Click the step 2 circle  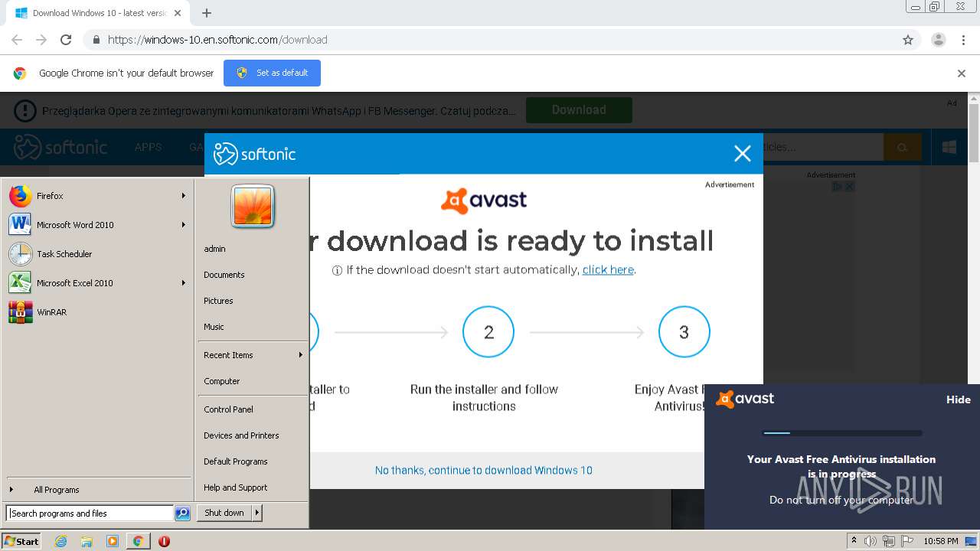click(x=488, y=331)
